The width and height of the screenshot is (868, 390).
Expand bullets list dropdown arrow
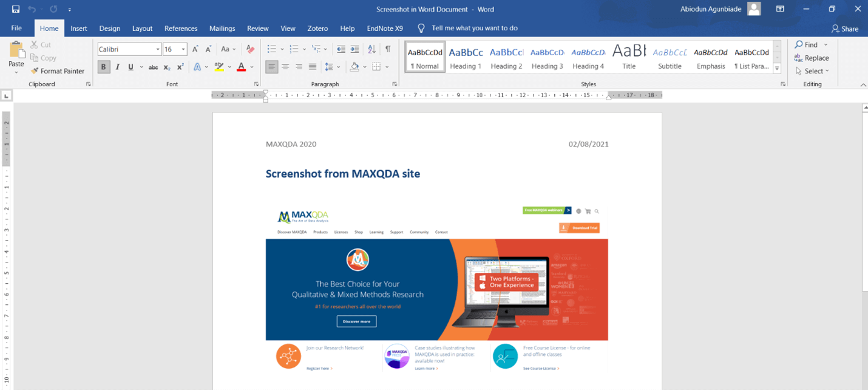(282, 49)
